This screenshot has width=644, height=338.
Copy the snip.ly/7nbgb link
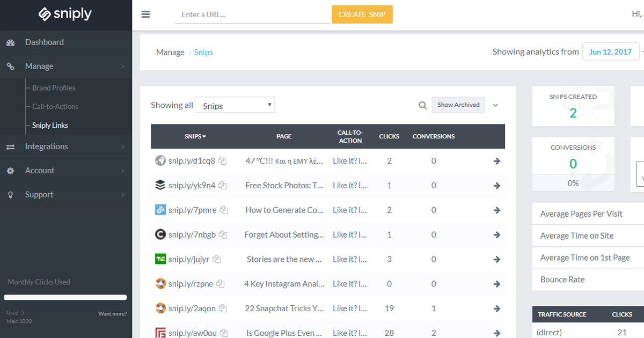[x=223, y=234]
